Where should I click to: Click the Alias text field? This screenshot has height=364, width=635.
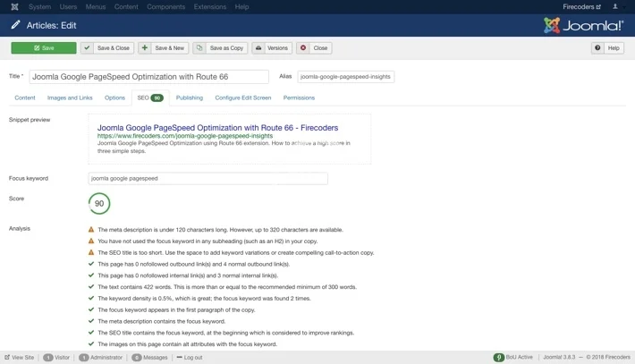(345, 77)
